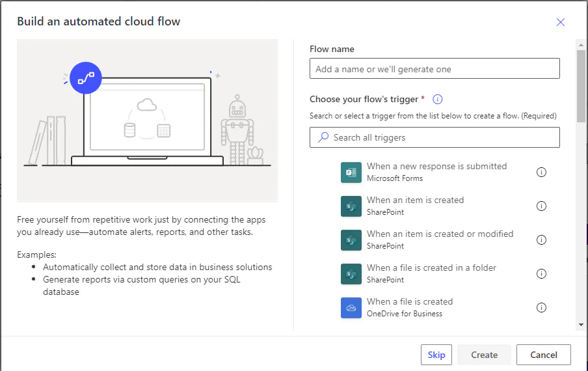Image resolution: width=588 pixels, height=371 pixels.
Task: Click the Flow name text field
Action: pyautogui.click(x=434, y=69)
